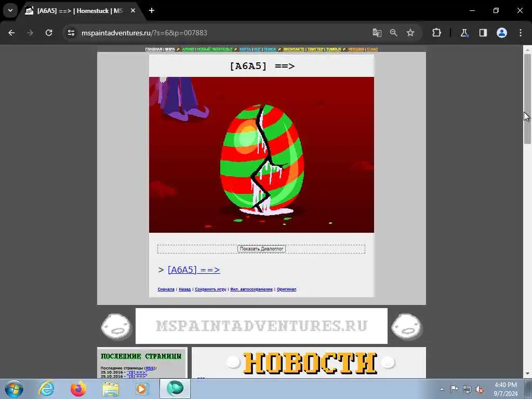Bookmark this page with the star icon
532x399 pixels.
pos(410,33)
